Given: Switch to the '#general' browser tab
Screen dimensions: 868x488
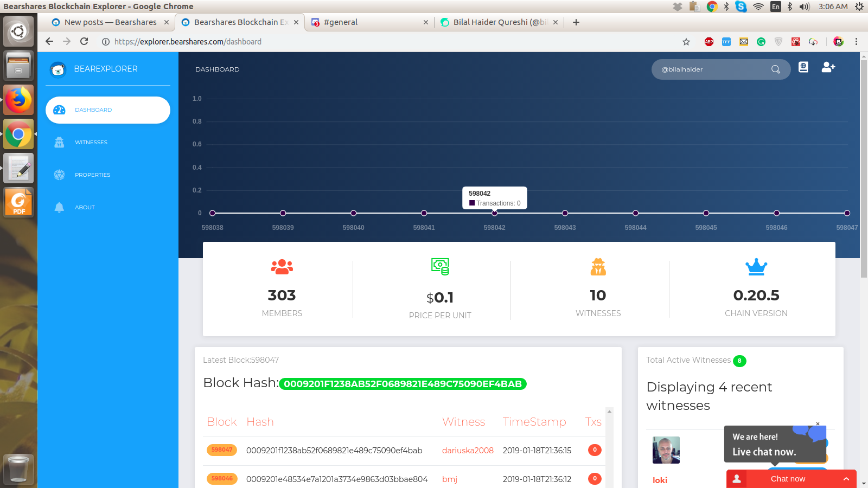Looking at the screenshot, I should pos(369,22).
